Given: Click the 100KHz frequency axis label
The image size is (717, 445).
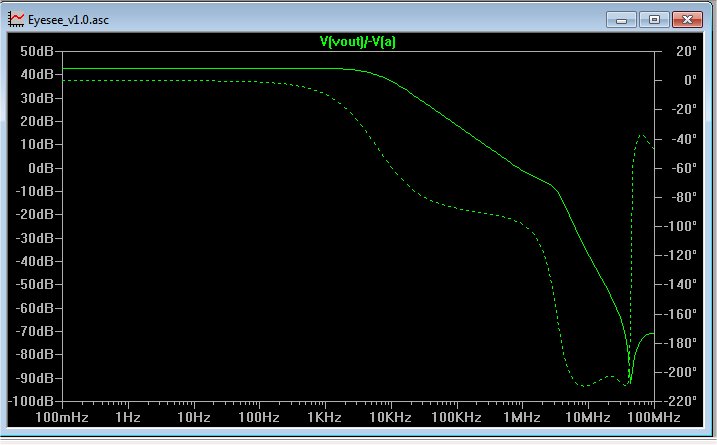Looking at the screenshot, I should (x=456, y=417).
